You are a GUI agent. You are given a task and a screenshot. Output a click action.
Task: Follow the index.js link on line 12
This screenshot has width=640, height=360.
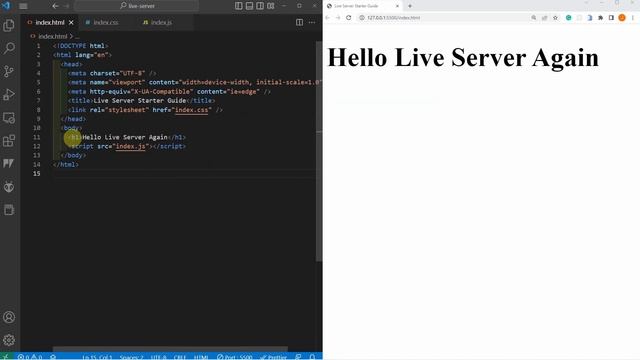[x=131, y=146]
